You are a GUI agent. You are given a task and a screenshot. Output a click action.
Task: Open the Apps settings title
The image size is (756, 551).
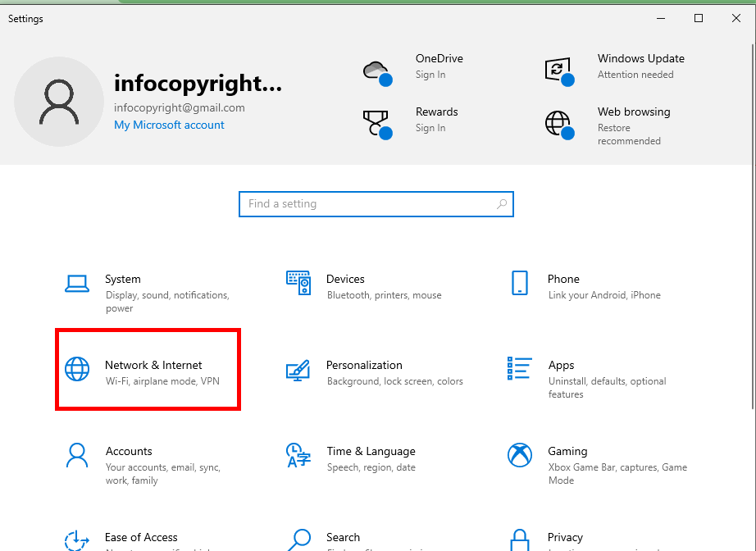point(561,366)
